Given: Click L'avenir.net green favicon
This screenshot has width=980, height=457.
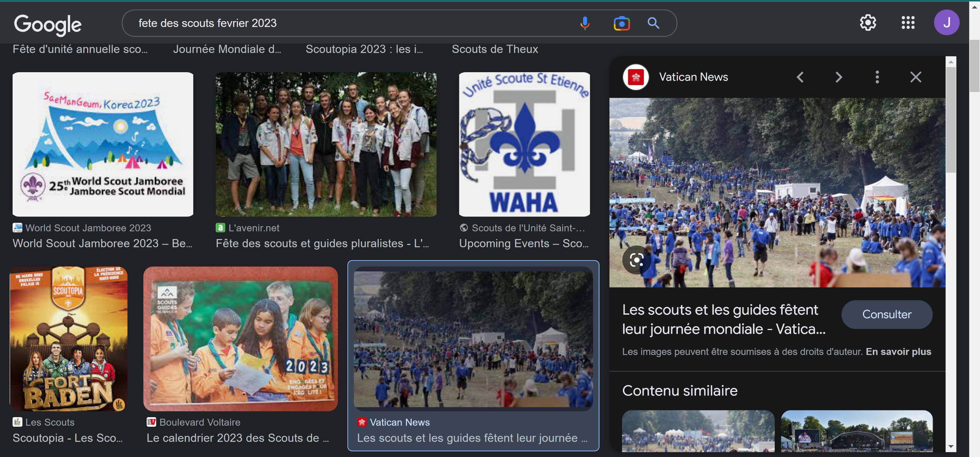Looking at the screenshot, I should (x=220, y=228).
